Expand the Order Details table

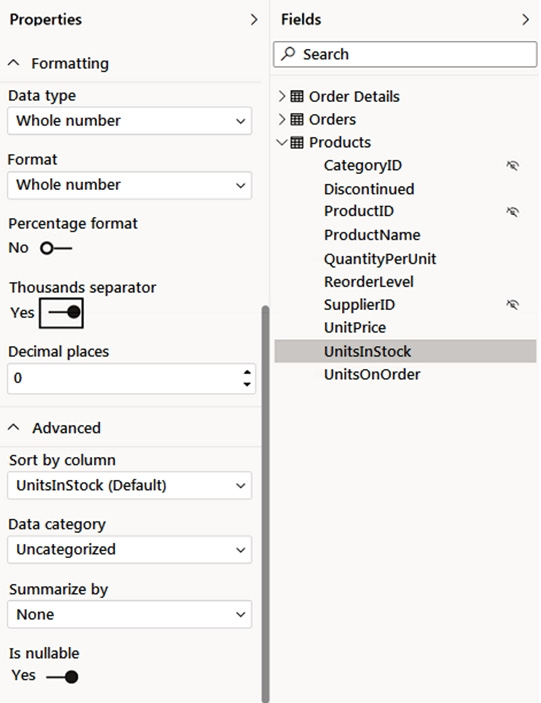pos(281,96)
